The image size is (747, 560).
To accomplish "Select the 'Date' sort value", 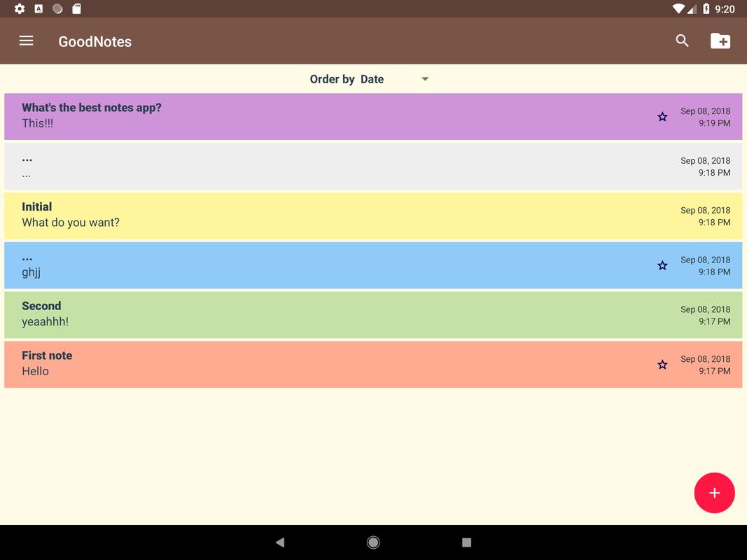I will (372, 79).
